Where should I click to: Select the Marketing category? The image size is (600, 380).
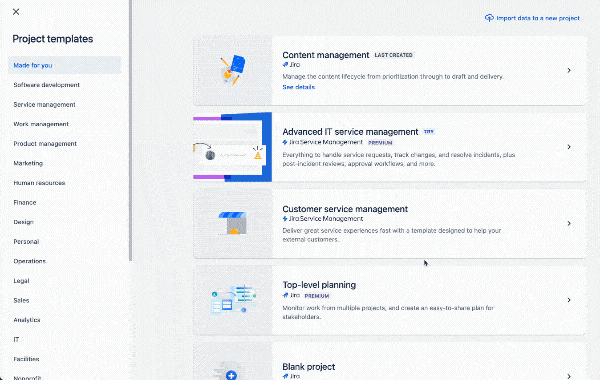[28, 163]
